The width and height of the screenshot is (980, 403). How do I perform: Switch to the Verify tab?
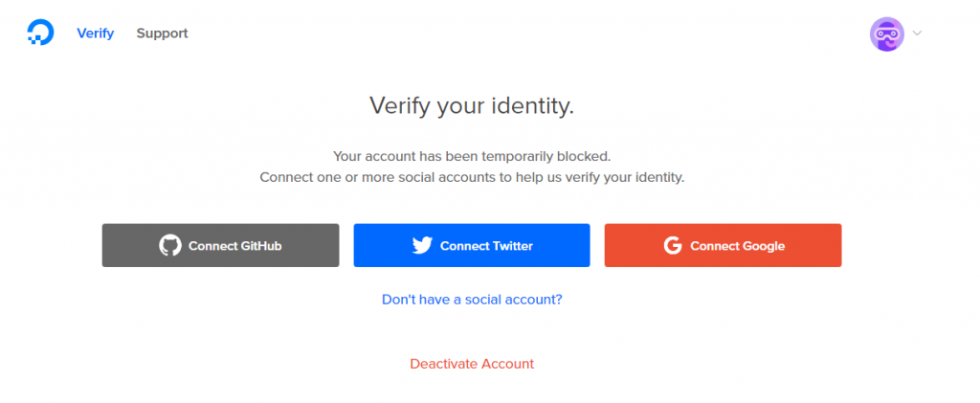click(x=95, y=34)
